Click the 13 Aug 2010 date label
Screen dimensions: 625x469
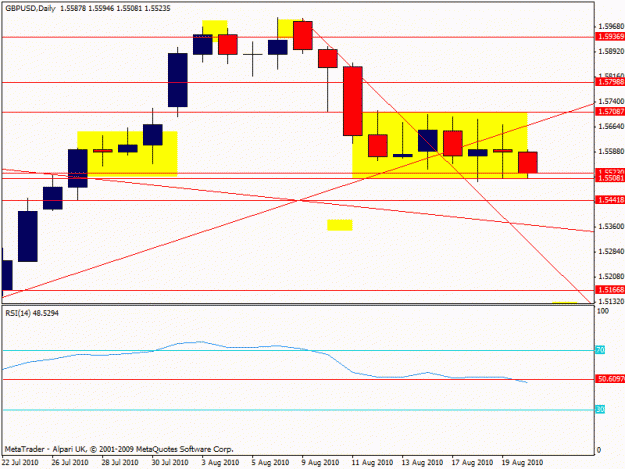click(x=422, y=462)
